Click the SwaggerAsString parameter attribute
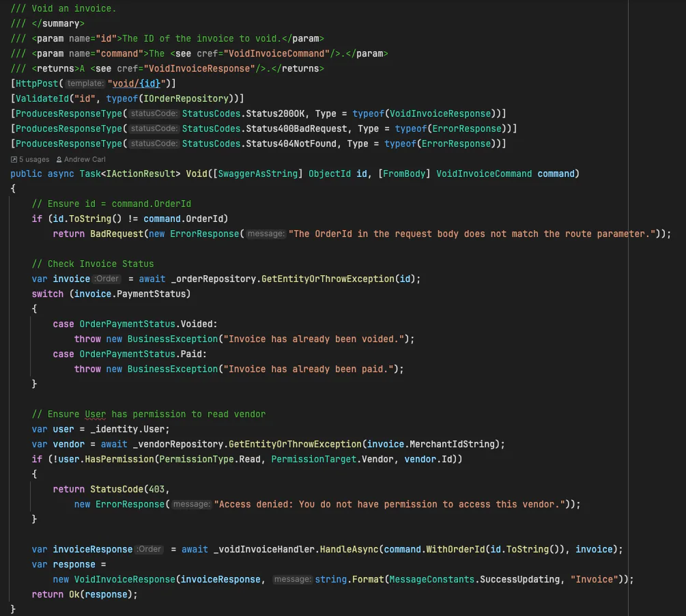 [x=258, y=174]
